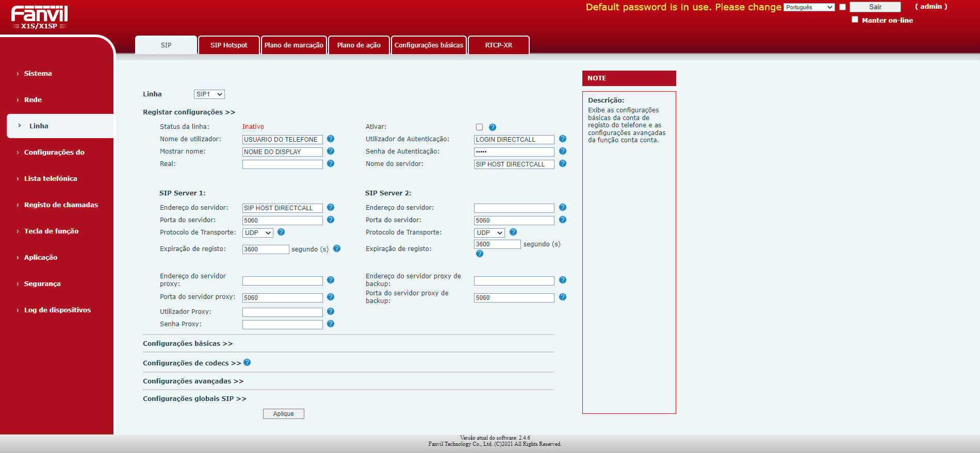Open the RTCP-XR tab
The width and height of the screenshot is (980, 453).
pos(499,45)
